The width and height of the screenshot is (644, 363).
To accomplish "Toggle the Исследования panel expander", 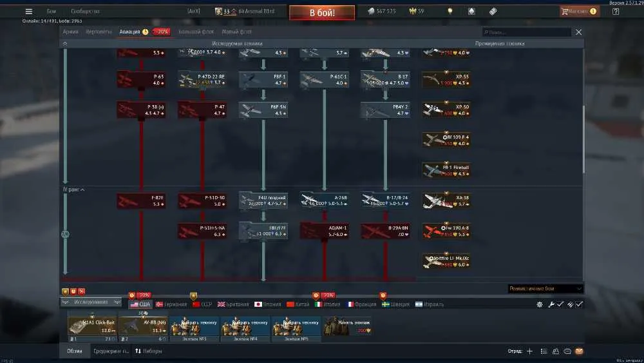I will tap(91, 302).
